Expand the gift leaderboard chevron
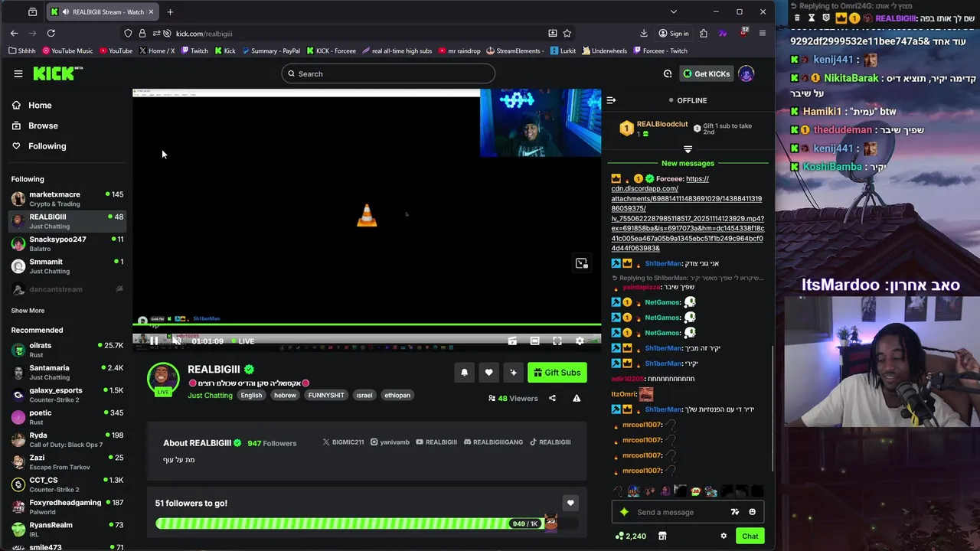 (x=688, y=150)
